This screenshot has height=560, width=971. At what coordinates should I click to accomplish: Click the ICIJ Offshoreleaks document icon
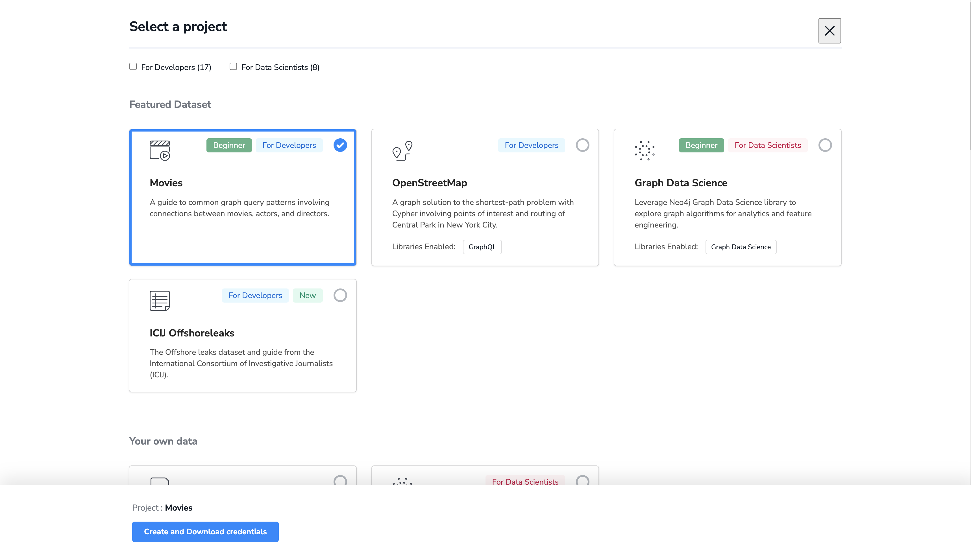pos(160,301)
